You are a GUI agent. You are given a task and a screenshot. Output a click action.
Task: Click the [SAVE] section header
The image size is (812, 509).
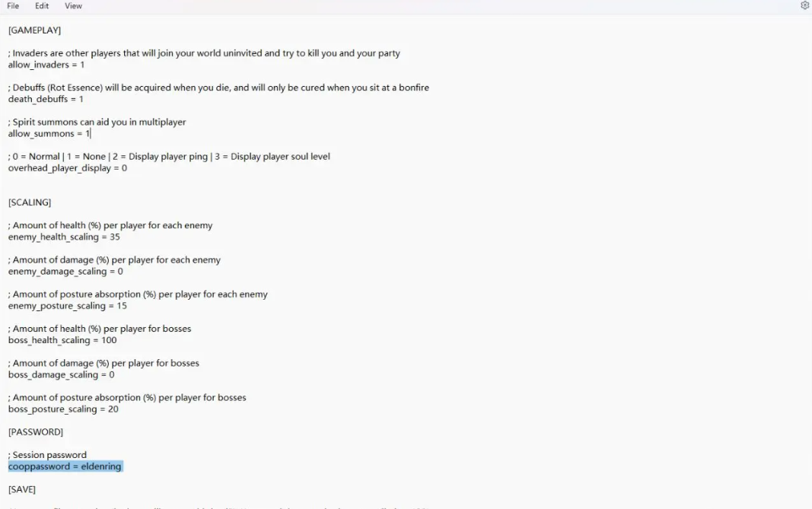click(x=22, y=489)
